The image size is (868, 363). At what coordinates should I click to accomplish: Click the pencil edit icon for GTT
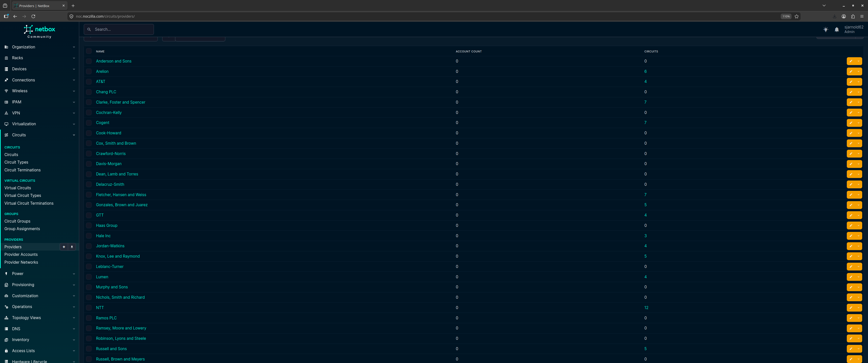pyautogui.click(x=851, y=215)
